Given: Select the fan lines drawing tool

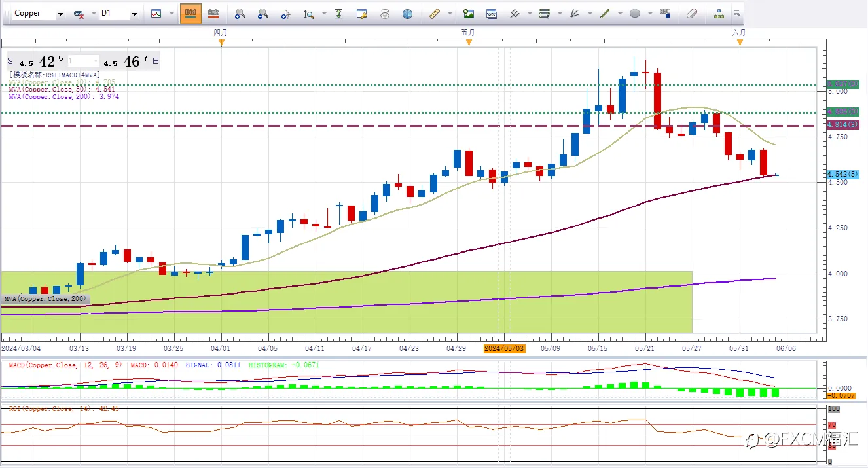Looking at the screenshot, I should click(x=575, y=13).
